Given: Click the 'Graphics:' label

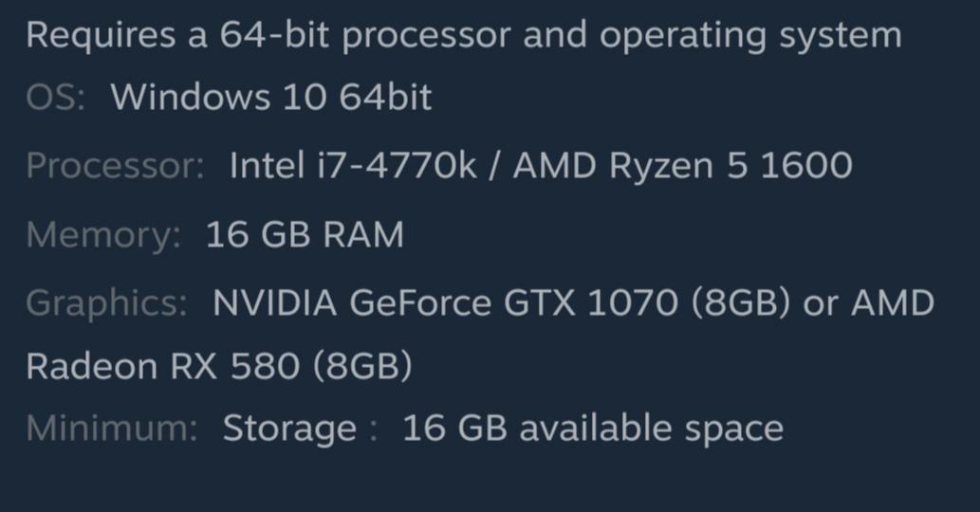Looking at the screenshot, I should click(x=106, y=303).
